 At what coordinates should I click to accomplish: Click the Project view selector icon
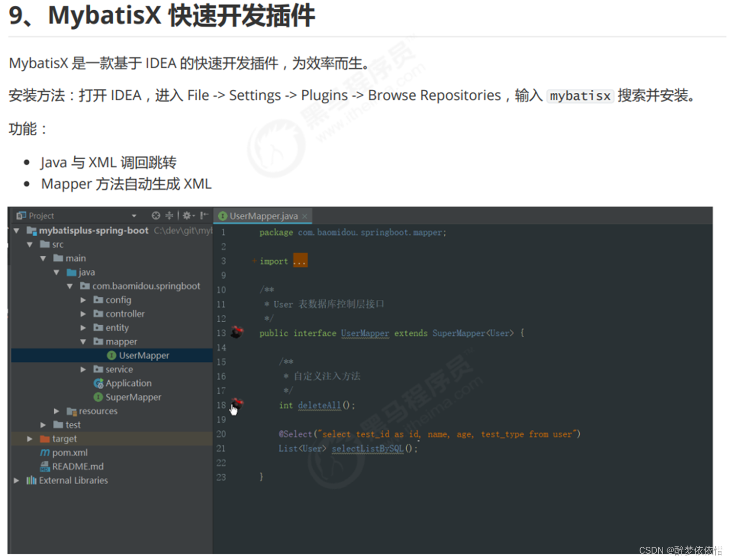pos(21,215)
